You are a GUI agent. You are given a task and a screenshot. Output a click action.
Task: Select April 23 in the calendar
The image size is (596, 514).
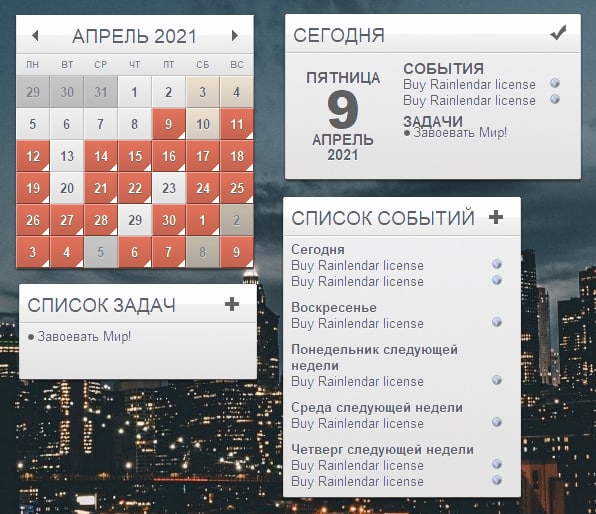(x=168, y=188)
